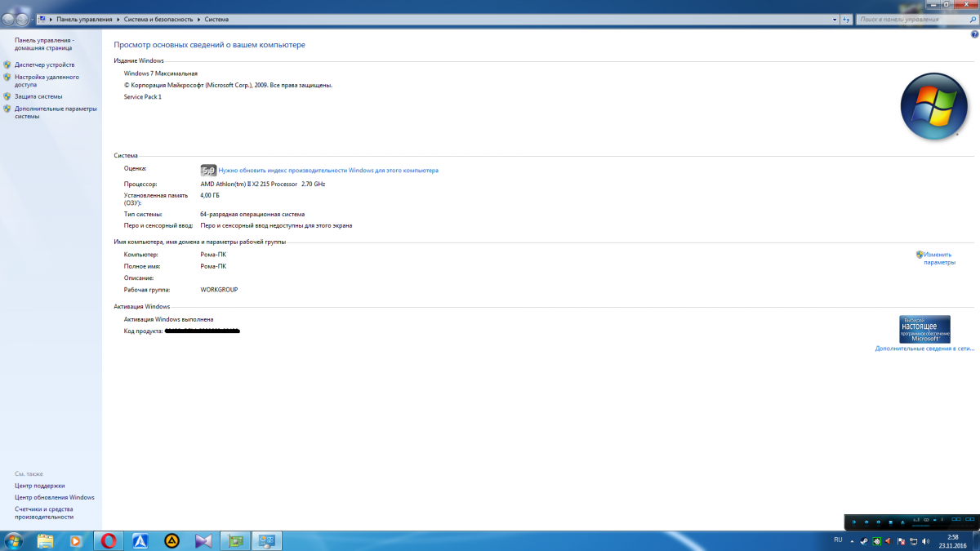Screen dimensions: 980x551
Task: Open 'Центр обновления Windows' link
Action: click(x=54, y=497)
